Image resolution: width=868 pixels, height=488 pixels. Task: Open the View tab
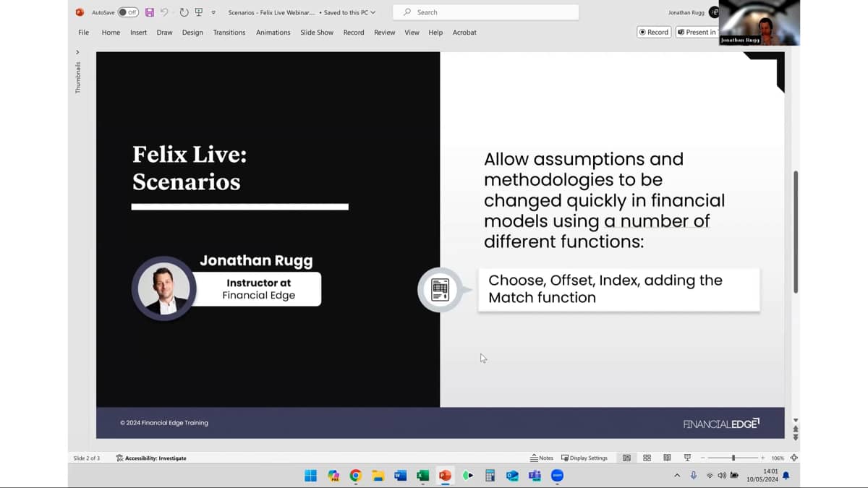click(x=412, y=33)
